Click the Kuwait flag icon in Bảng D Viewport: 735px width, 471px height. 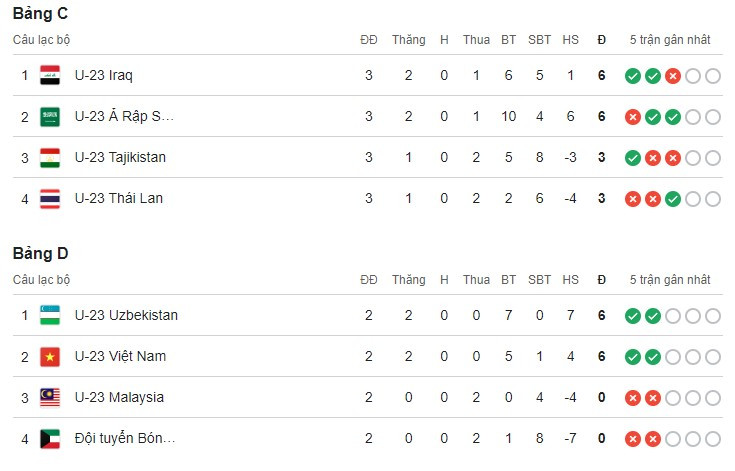pos(50,438)
